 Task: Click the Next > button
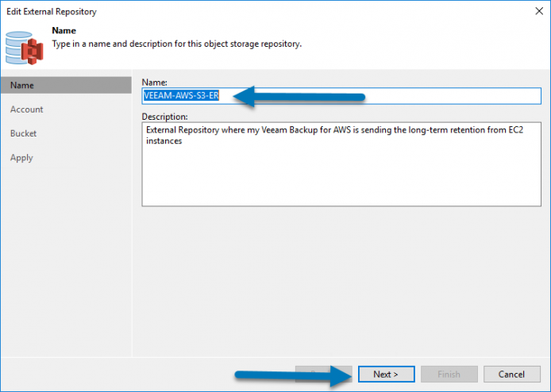click(x=386, y=374)
